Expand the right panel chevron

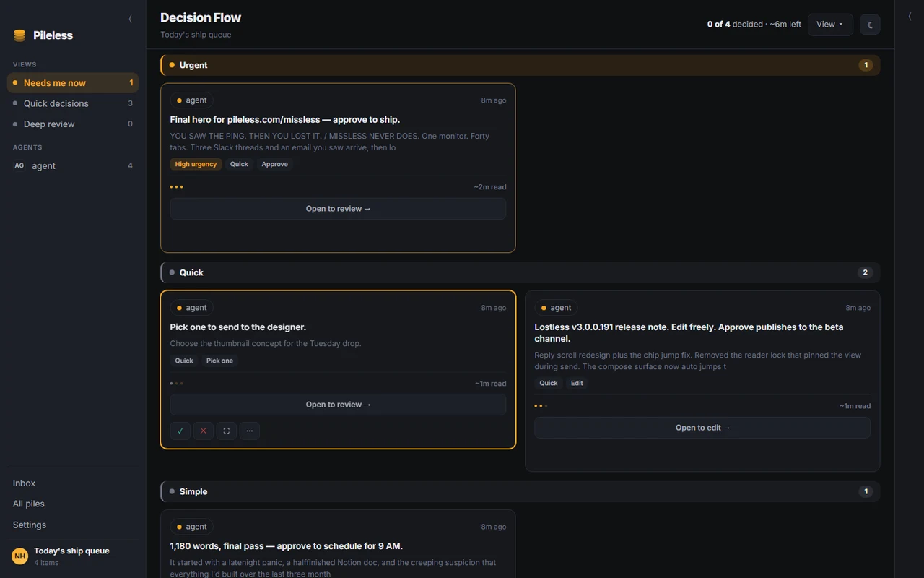[x=910, y=16]
